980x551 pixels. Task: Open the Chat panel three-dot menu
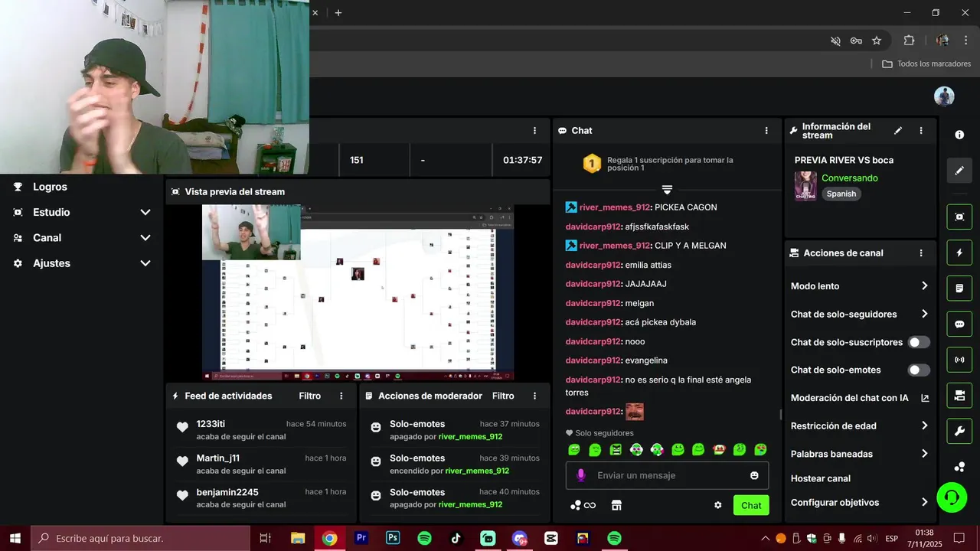tap(766, 131)
